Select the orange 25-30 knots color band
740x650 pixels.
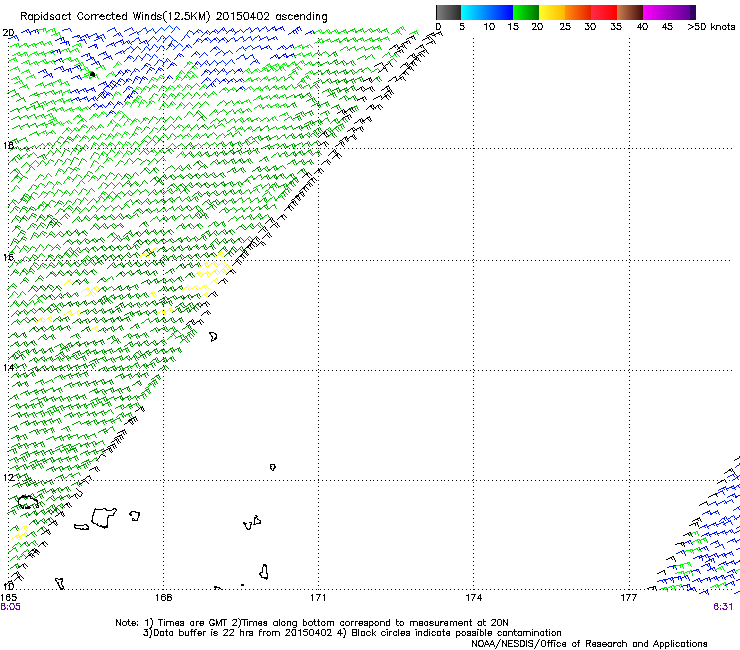click(578, 12)
